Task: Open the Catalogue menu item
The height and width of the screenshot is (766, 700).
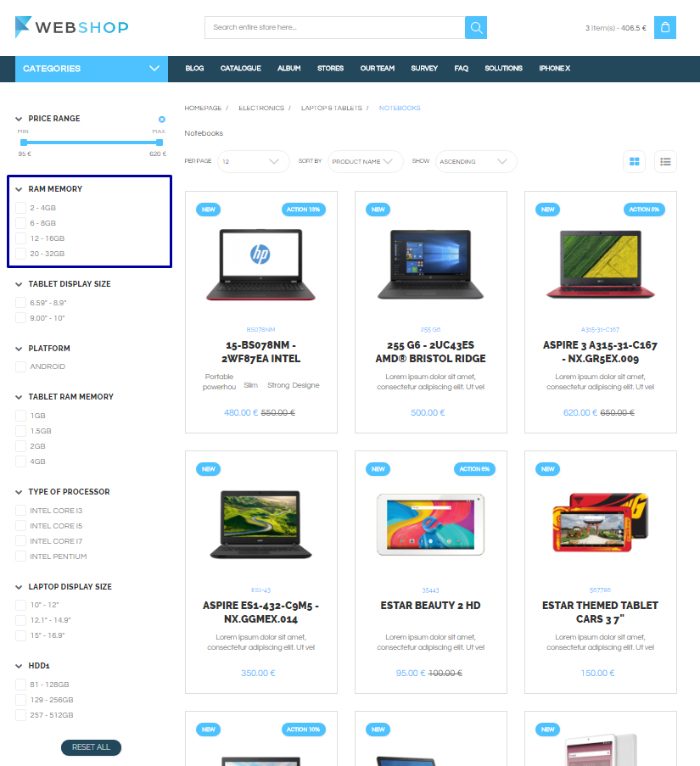Action: pyautogui.click(x=241, y=69)
